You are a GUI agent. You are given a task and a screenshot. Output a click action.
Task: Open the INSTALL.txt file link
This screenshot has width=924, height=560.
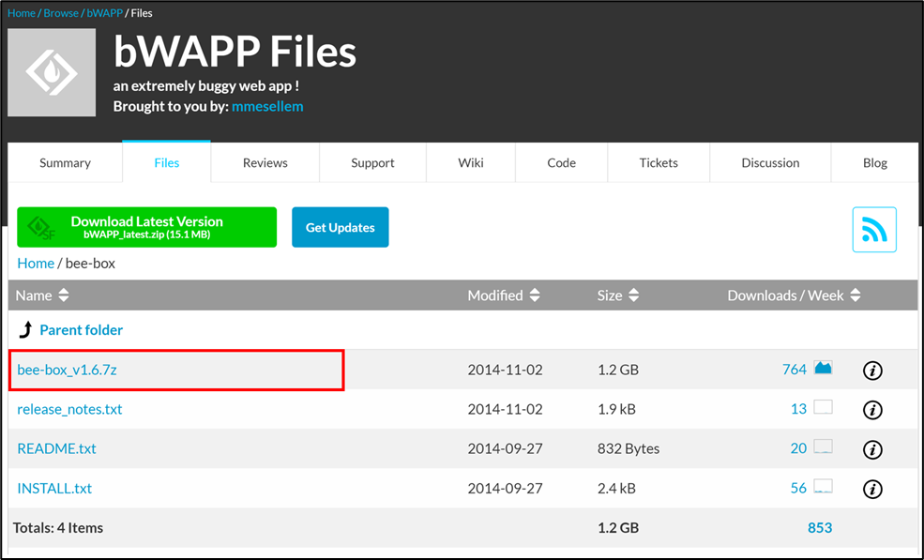[54, 488]
